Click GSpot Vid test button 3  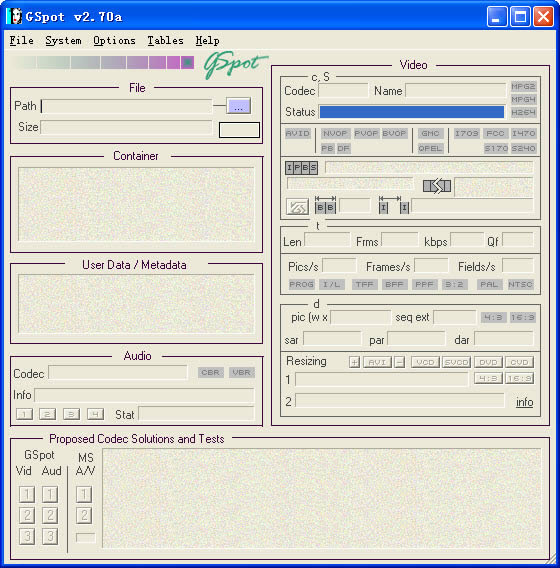click(x=27, y=536)
